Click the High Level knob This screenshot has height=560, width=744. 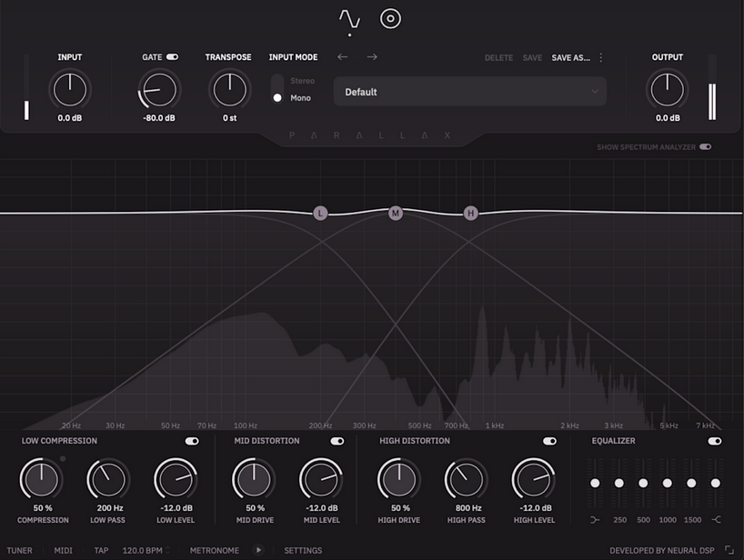(533, 479)
